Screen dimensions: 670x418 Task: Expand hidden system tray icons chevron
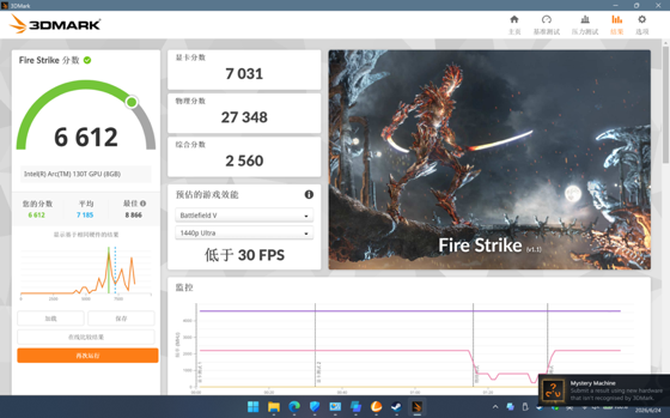[495, 406]
